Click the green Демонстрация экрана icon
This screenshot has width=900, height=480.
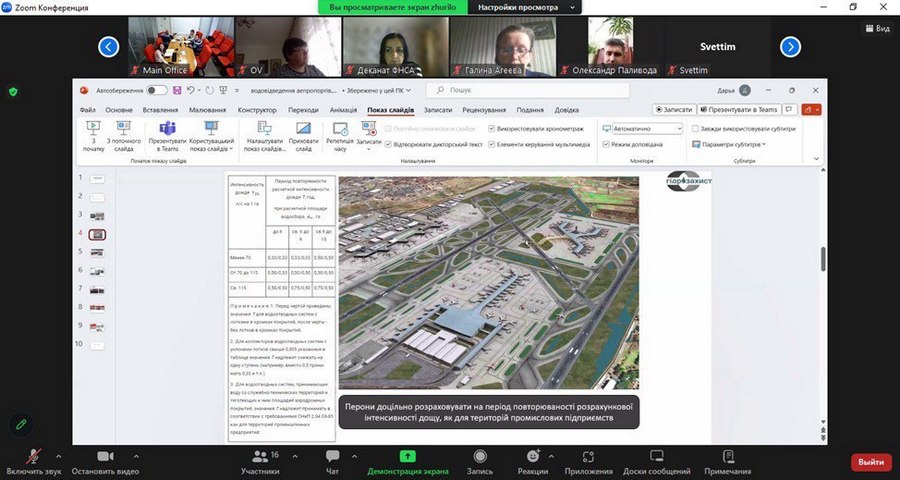[408, 457]
